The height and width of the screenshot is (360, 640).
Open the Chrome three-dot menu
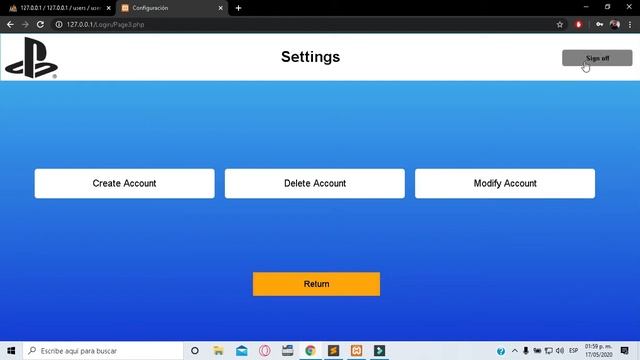tap(630, 24)
